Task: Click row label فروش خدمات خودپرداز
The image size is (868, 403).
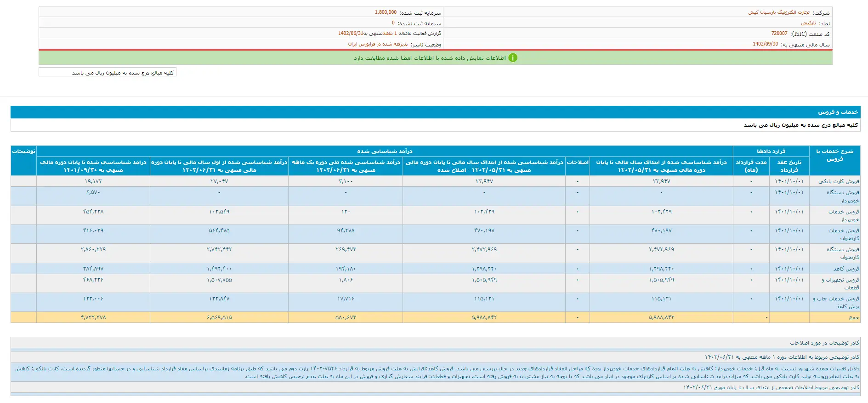Action: pyautogui.click(x=844, y=215)
